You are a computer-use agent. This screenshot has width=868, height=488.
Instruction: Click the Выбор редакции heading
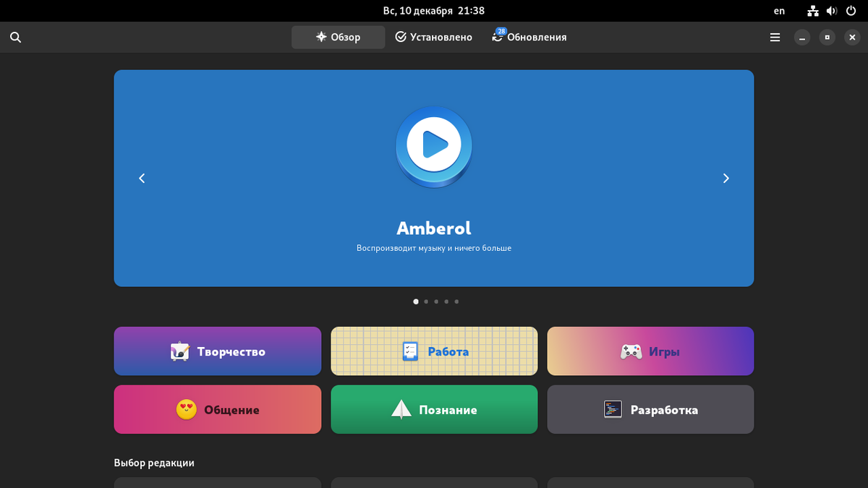[x=154, y=463]
